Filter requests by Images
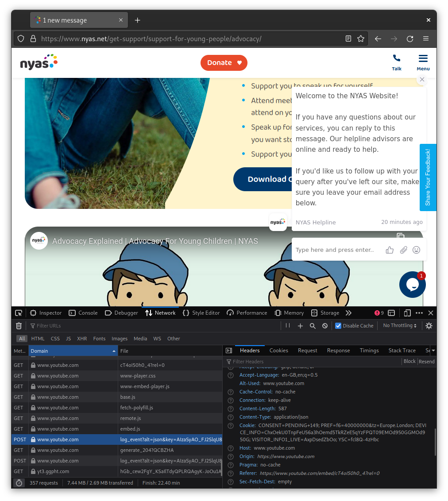Screen dimensions: 448x501 coord(119,339)
